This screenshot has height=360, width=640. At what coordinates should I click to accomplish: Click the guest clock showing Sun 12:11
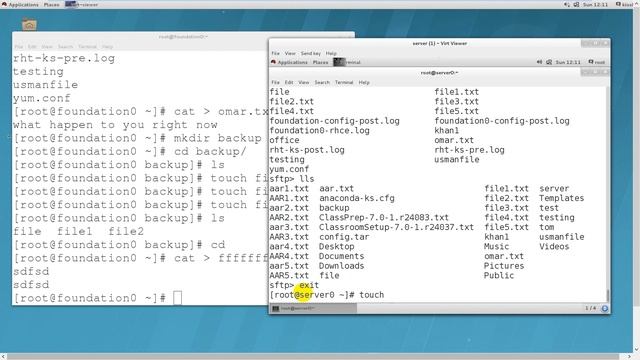pos(568,62)
